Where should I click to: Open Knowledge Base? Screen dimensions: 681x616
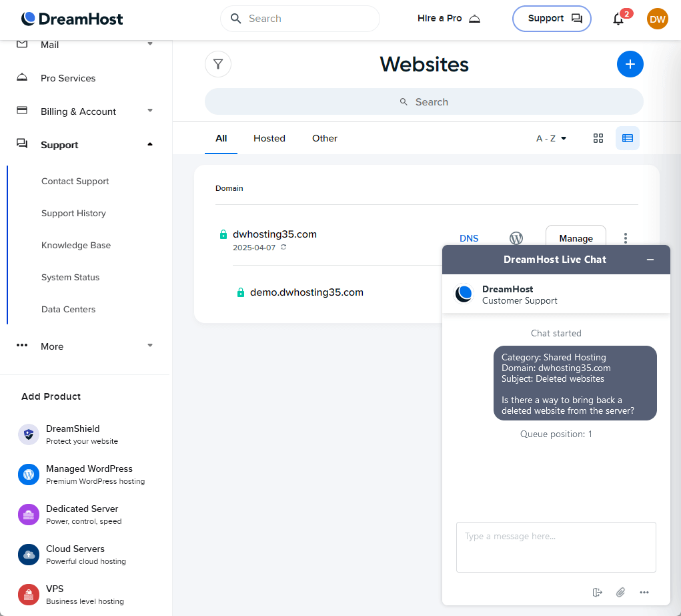pyautogui.click(x=76, y=245)
